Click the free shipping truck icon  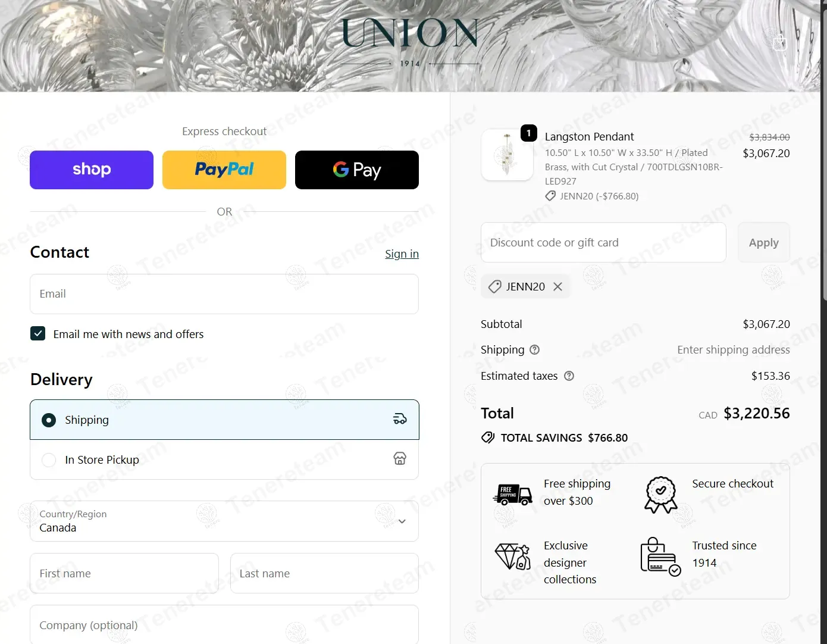point(512,494)
